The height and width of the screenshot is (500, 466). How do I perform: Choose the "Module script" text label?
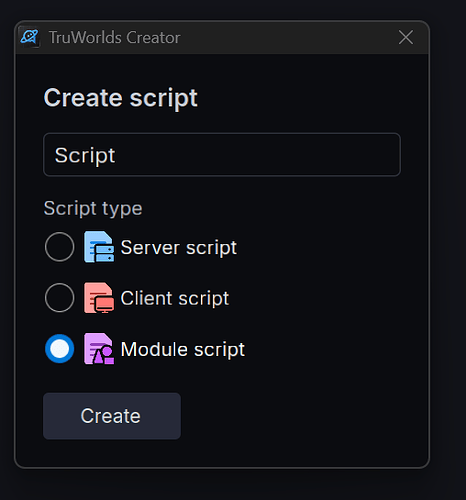coord(183,349)
